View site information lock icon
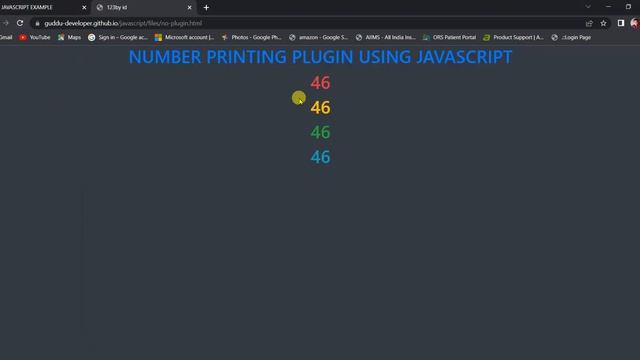The width and height of the screenshot is (640, 360). (x=38, y=24)
